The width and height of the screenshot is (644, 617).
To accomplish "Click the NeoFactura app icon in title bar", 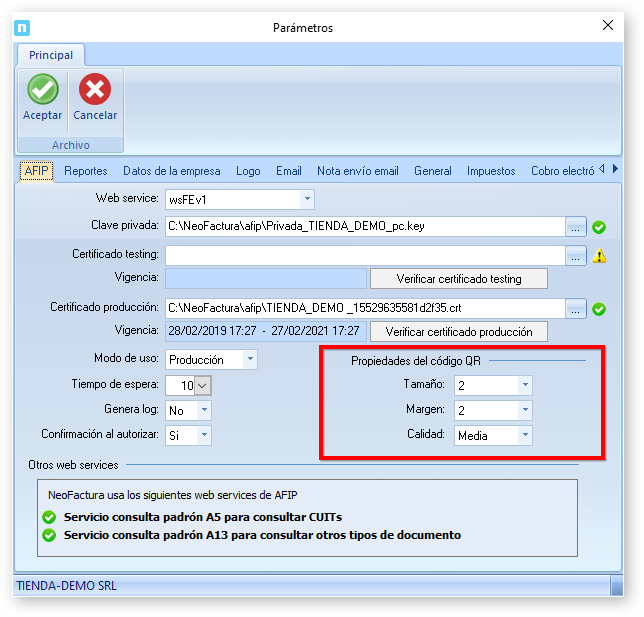I will [22, 28].
